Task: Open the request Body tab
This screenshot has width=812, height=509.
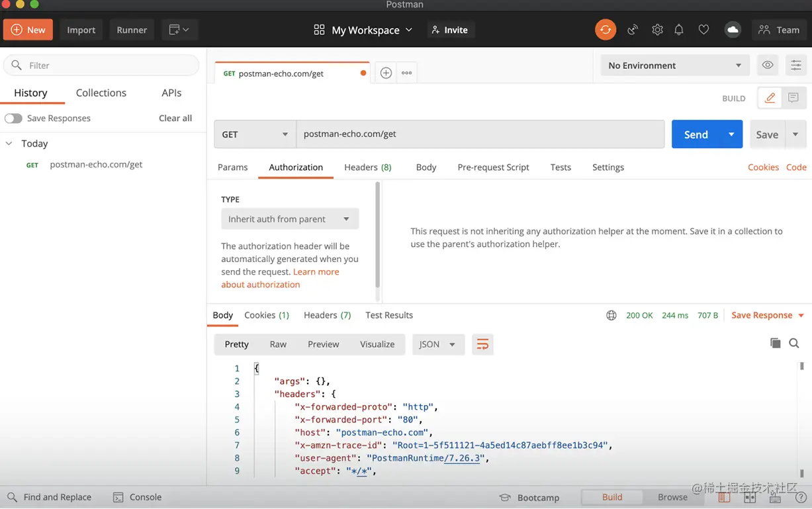Action: (426, 167)
